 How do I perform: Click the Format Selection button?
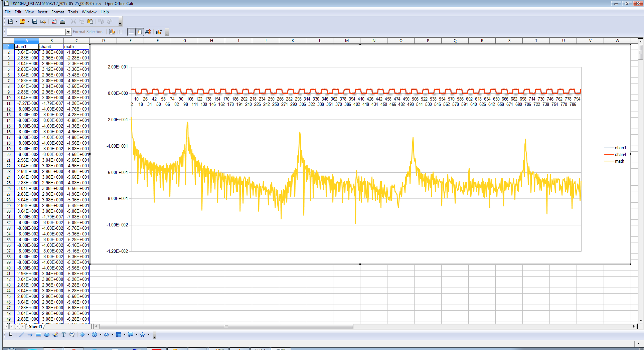(x=88, y=32)
